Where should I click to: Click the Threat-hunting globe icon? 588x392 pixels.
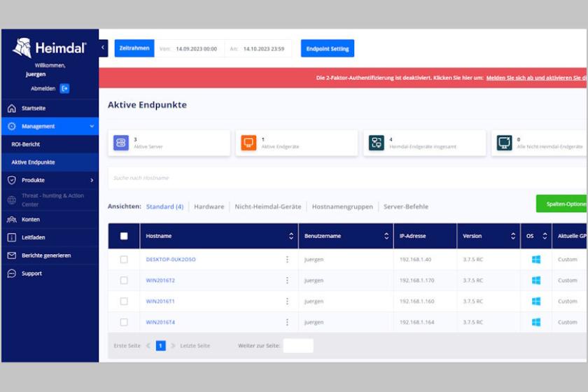(x=12, y=200)
